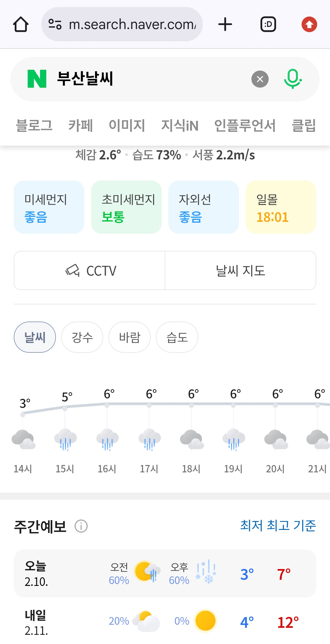
Task: Open the CCTV button
Action: coord(90,270)
